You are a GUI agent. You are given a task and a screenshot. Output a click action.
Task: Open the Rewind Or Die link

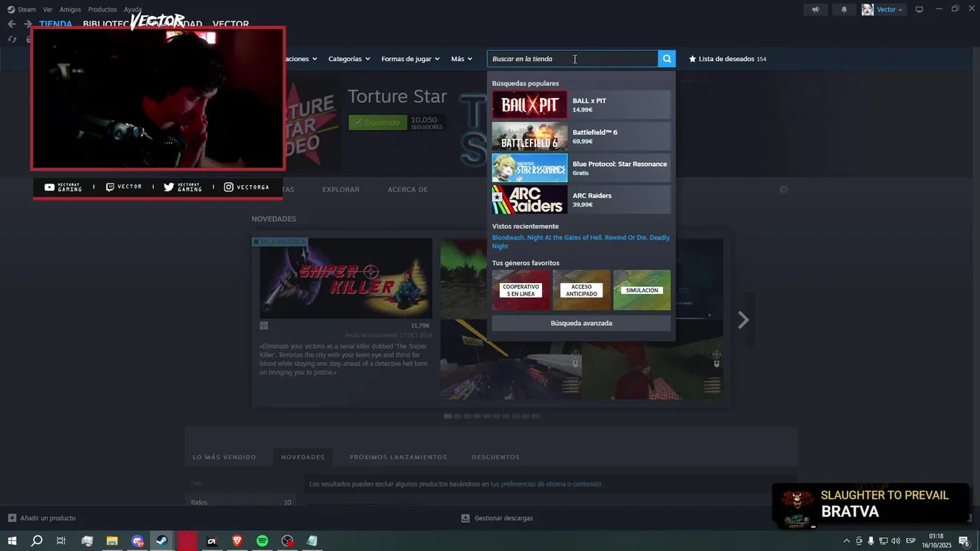pos(625,237)
